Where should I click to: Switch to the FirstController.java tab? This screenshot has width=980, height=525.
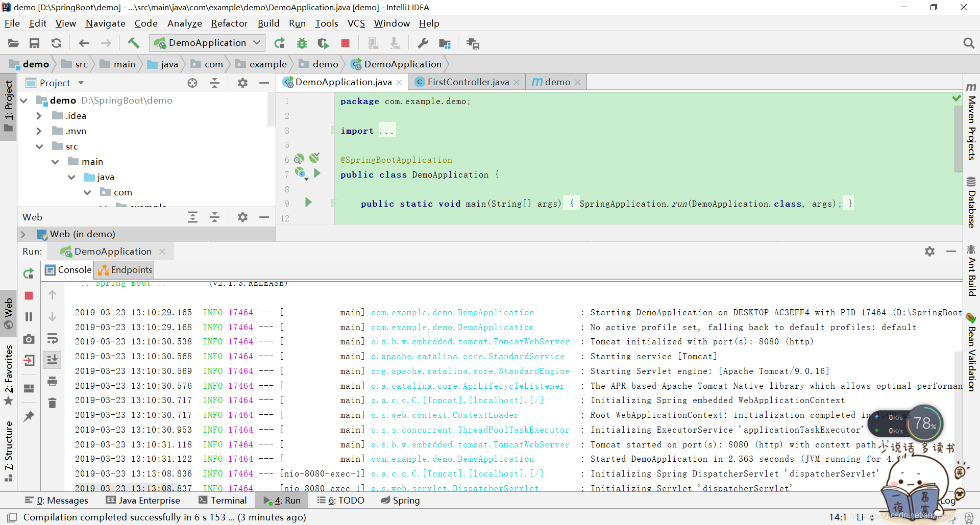click(x=468, y=82)
